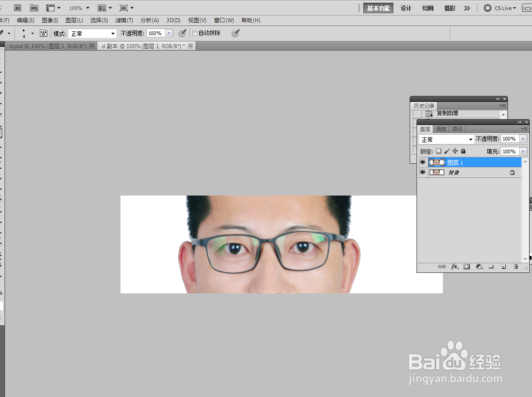
Task: Click the CS Live circle icon
Action: [x=487, y=8]
